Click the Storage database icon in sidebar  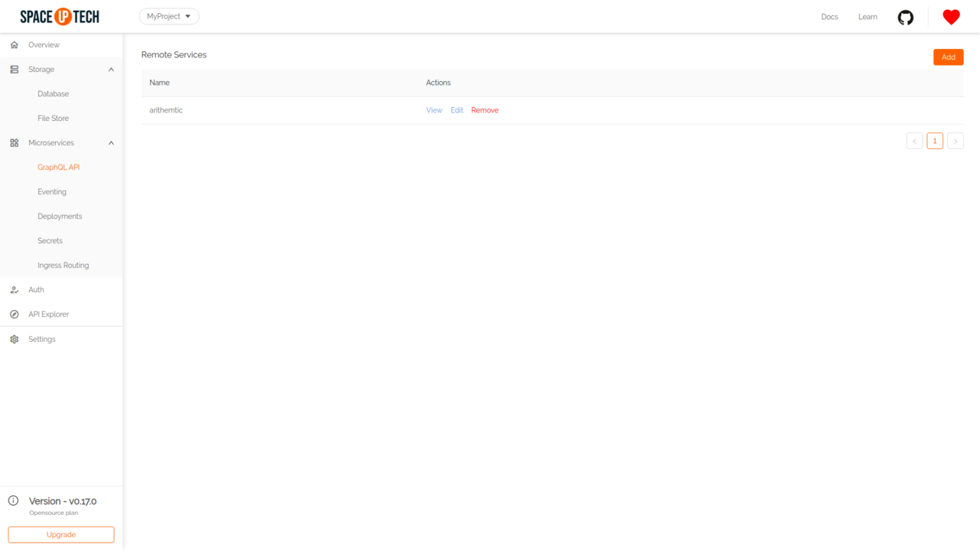pos(14,70)
